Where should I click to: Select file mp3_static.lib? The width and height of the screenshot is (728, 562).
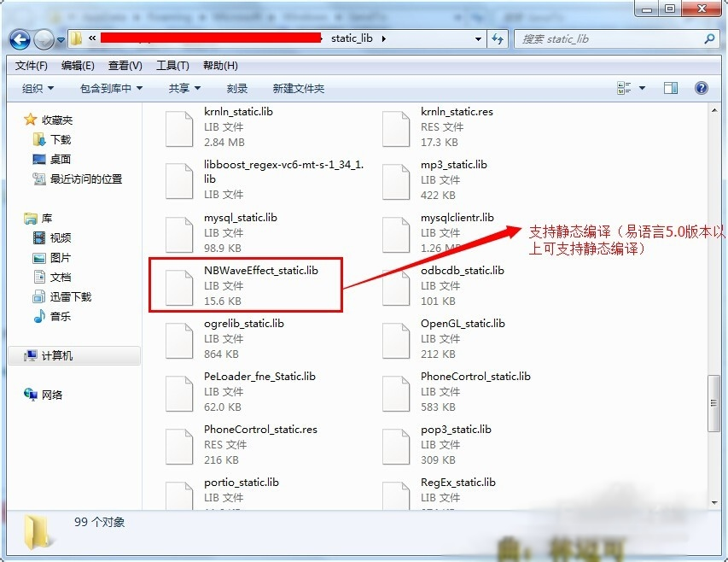pos(453,165)
